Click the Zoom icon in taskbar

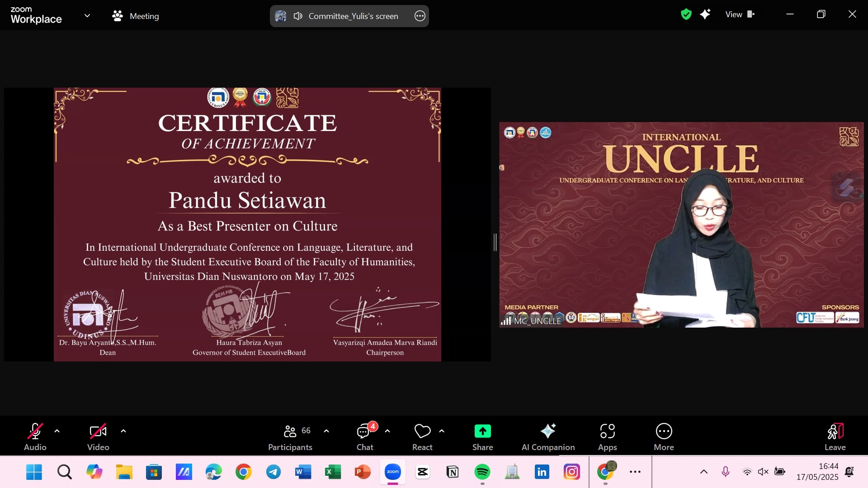click(392, 472)
